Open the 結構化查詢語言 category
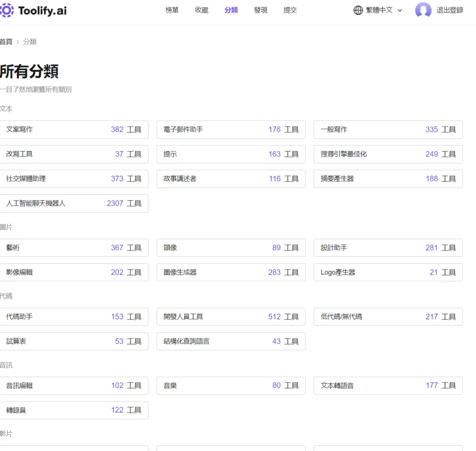 pos(231,341)
